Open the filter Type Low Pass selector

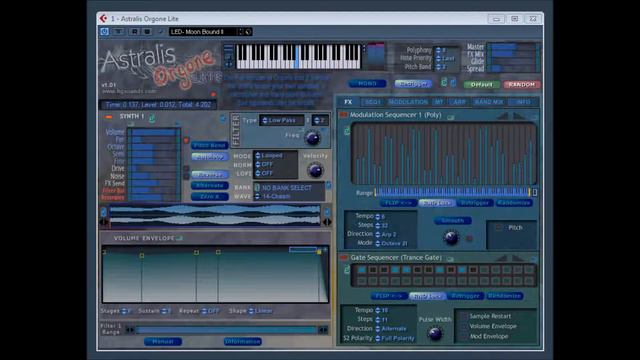282,120
